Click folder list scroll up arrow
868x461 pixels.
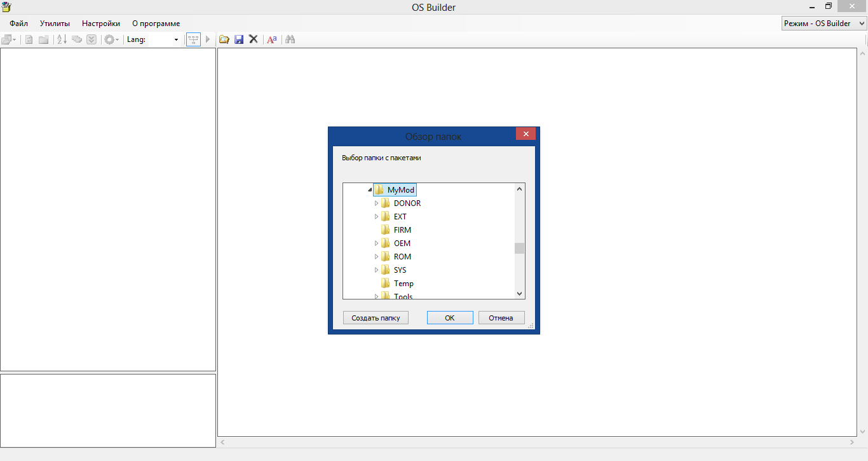(x=520, y=189)
